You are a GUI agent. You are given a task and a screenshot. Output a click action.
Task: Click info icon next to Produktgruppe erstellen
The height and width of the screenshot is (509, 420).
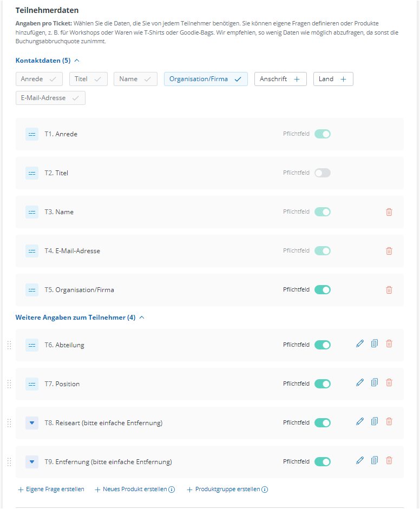point(265,490)
